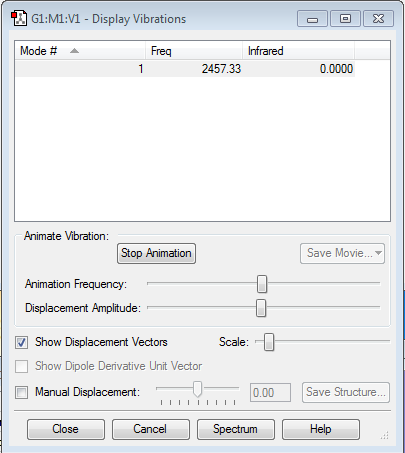Enable Manual Displacement checkbox
The width and height of the screenshot is (405, 453).
22,392
